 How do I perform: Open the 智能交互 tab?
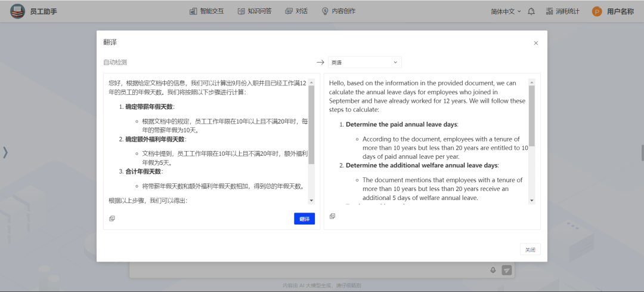point(206,11)
